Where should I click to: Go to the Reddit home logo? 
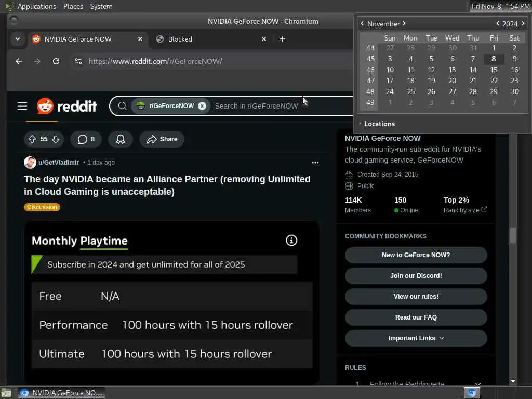point(67,106)
